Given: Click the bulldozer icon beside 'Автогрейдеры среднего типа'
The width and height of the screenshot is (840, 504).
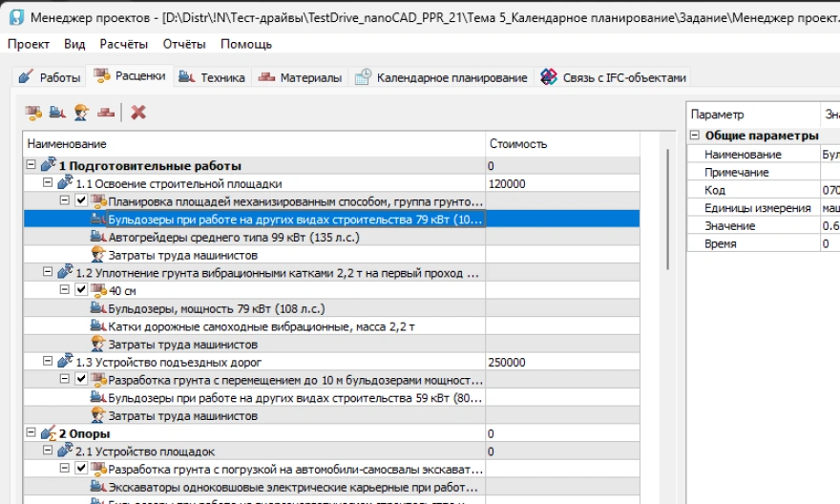Looking at the screenshot, I should (x=97, y=237).
